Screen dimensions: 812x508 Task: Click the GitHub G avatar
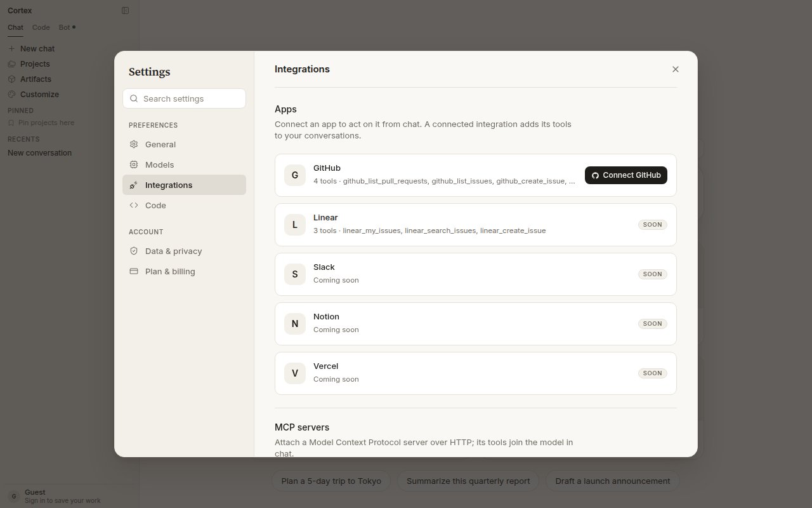pos(295,175)
